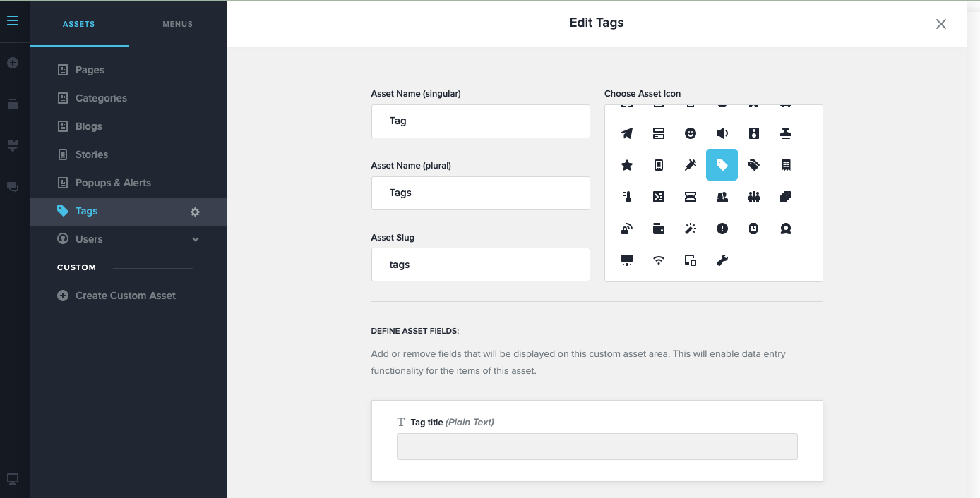Click the 'Choose Asset Icon' label
The image size is (980, 498).
pos(643,94)
